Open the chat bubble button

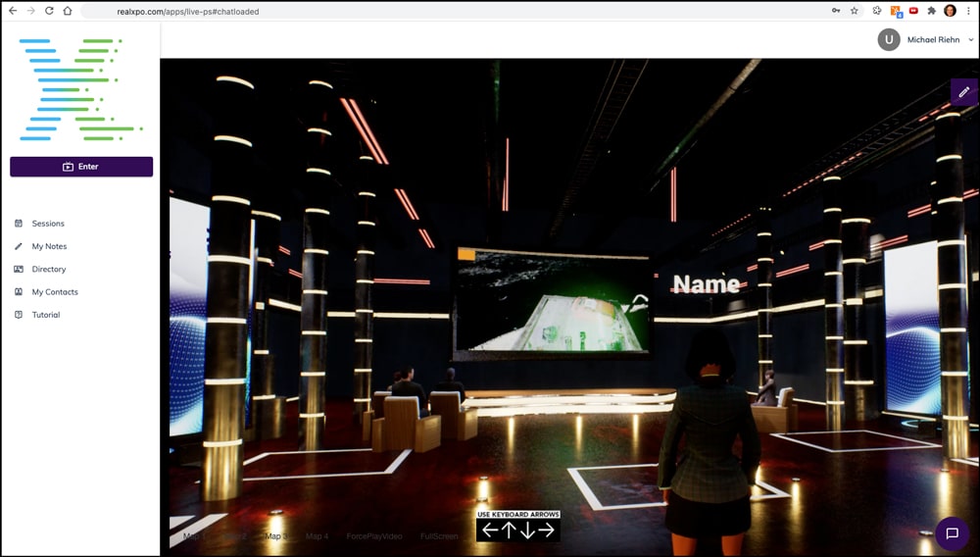[952, 533]
